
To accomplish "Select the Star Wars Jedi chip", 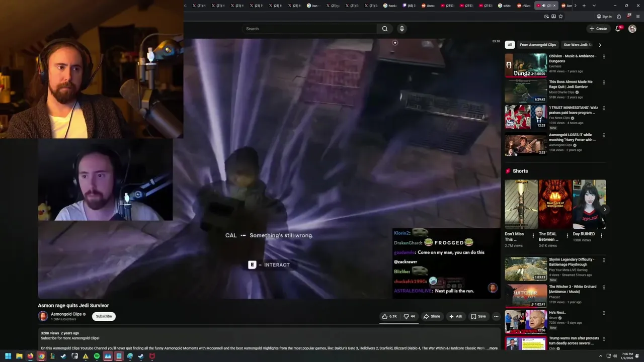I will click(x=578, y=45).
